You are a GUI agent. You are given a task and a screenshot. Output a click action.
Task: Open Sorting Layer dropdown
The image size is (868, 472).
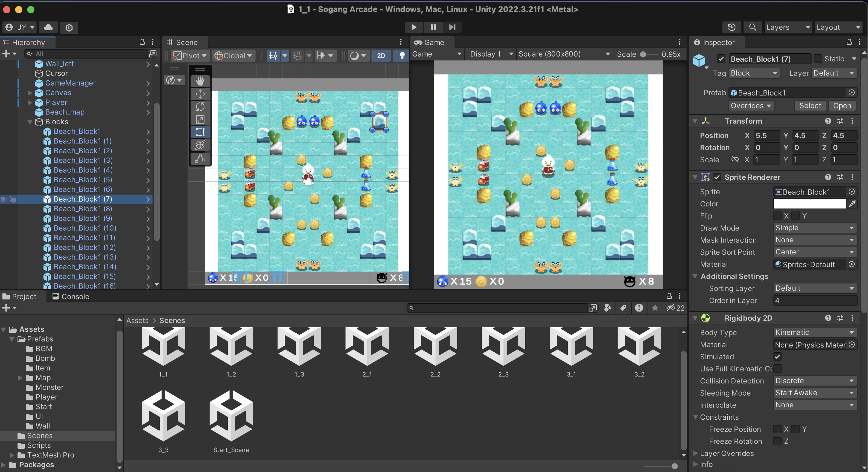point(815,288)
